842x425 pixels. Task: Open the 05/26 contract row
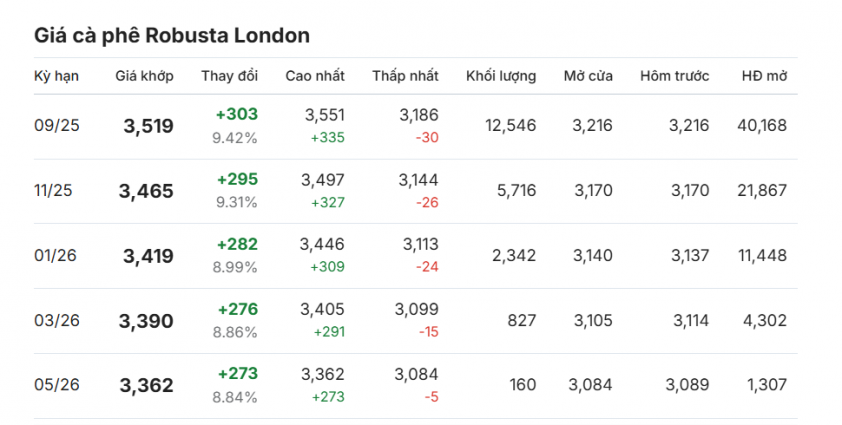pos(416,386)
